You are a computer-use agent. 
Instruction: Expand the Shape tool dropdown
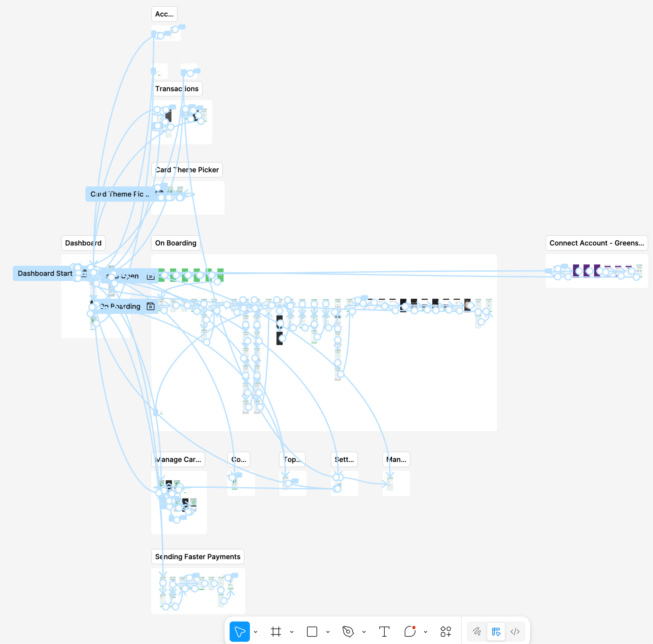(327, 631)
